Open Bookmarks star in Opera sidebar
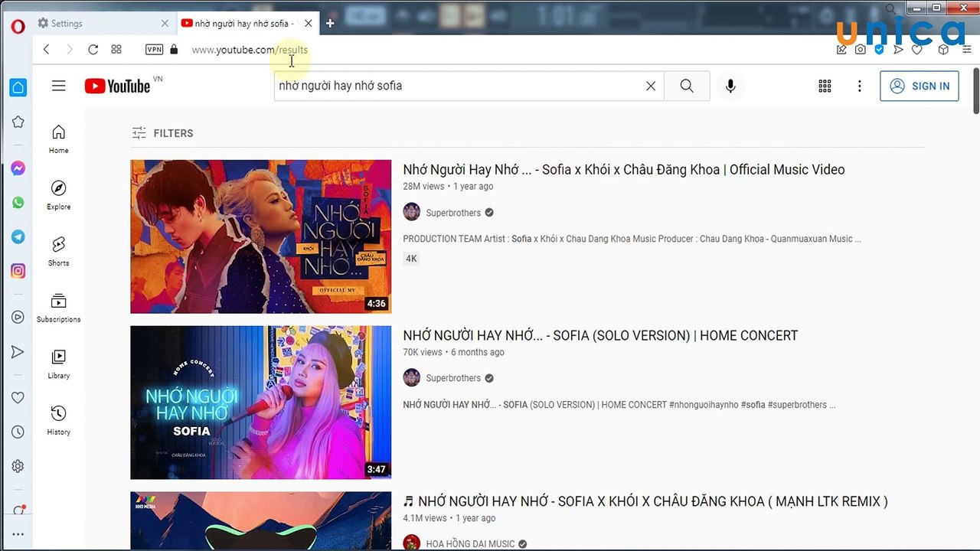 click(x=18, y=122)
